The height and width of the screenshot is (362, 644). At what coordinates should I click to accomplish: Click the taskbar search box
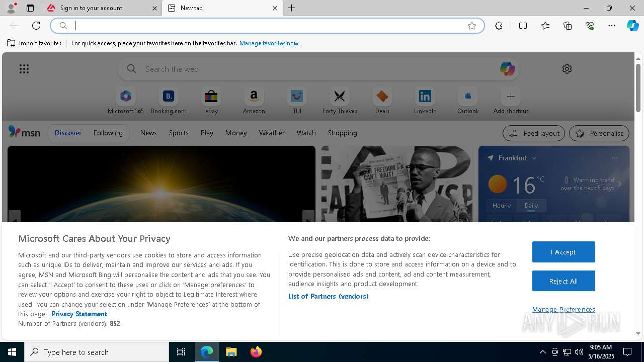point(97,352)
